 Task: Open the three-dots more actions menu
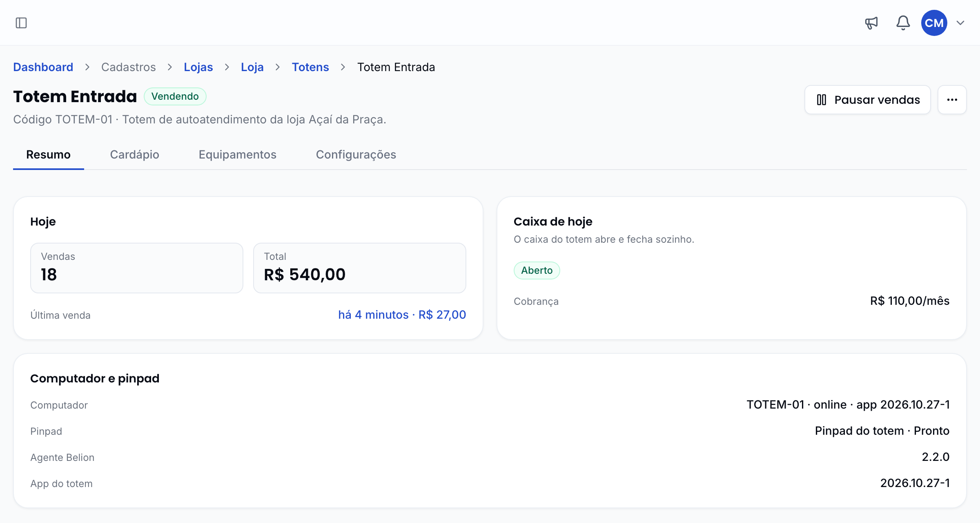952,100
